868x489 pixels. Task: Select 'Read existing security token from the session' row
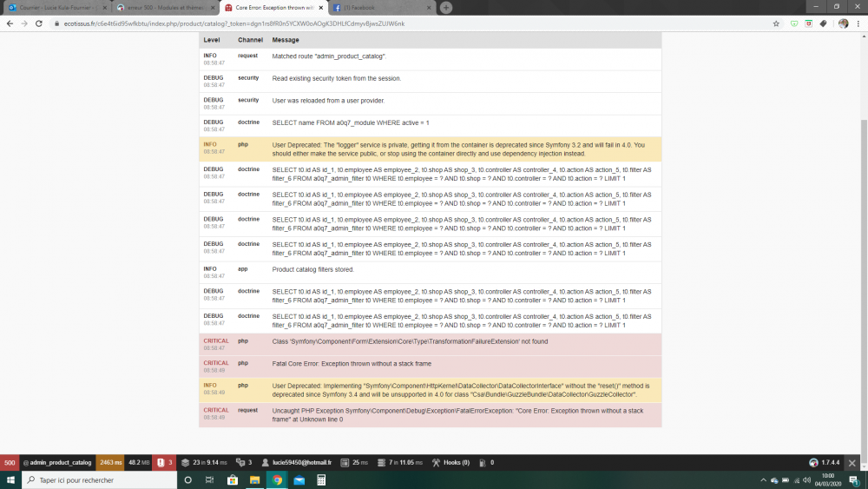pyautogui.click(x=431, y=82)
